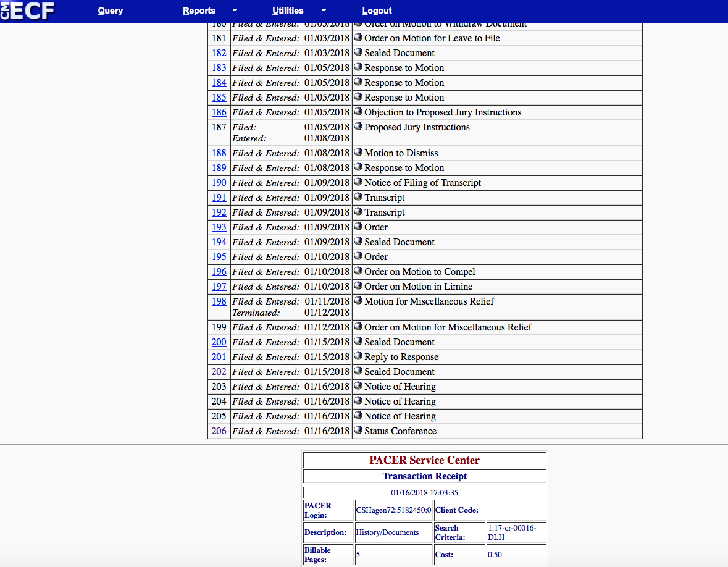Open docket document link 182

point(219,53)
